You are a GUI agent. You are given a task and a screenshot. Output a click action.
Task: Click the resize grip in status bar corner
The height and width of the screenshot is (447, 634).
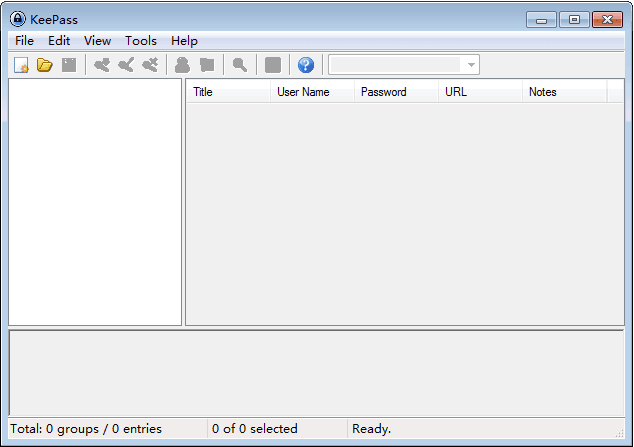[619, 433]
